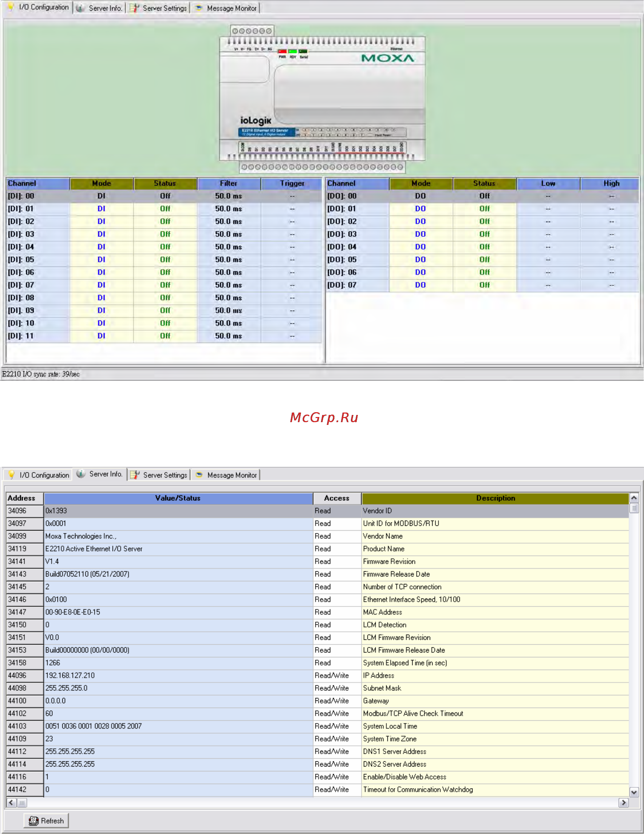Viewport: 644px width, 834px height.
Task: Open upper Server Info. tab
Action: tap(100, 8)
